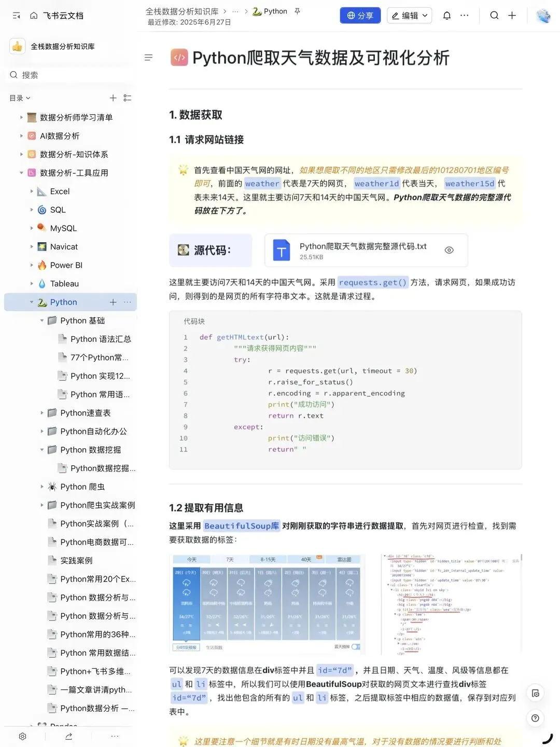This screenshot has height=747, width=560.
Task: Open the user avatar menu
Action: pyautogui.click(x=543, y=16)
